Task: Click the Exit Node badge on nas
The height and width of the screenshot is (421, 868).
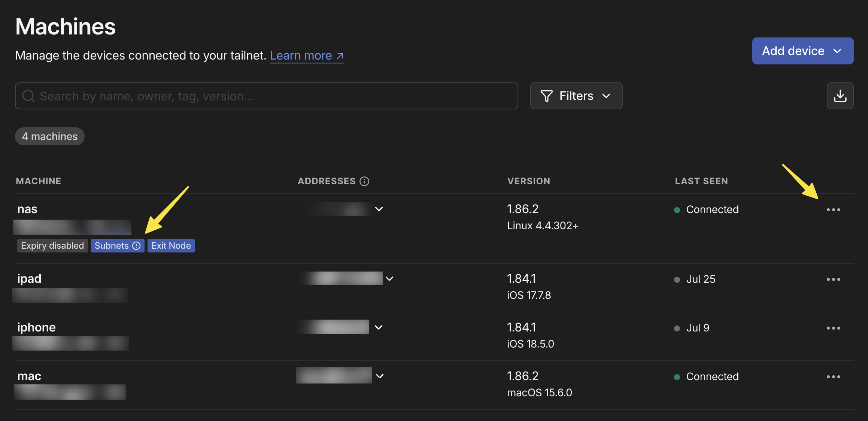Action: coord(171,246)
